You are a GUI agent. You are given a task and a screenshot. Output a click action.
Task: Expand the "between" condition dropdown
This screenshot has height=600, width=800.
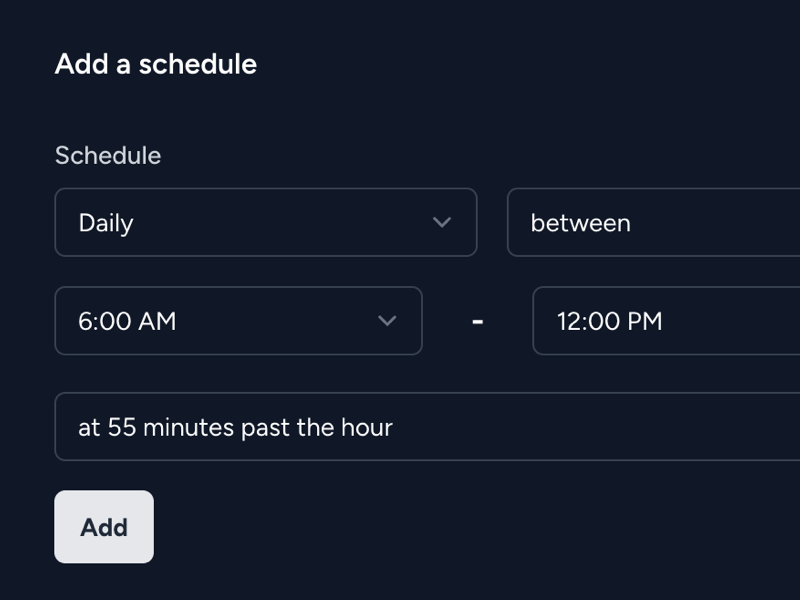(654, 222)
